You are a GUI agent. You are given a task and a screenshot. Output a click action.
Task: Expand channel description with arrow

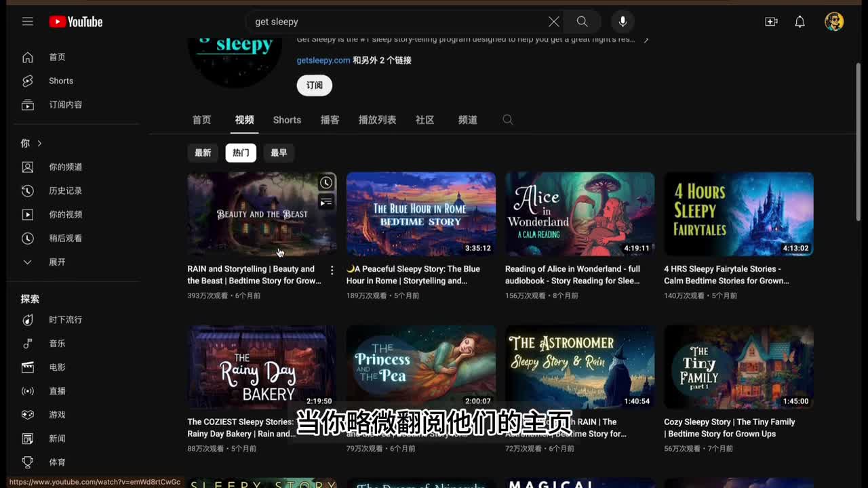pyautogui.click(x=646, y=40)
